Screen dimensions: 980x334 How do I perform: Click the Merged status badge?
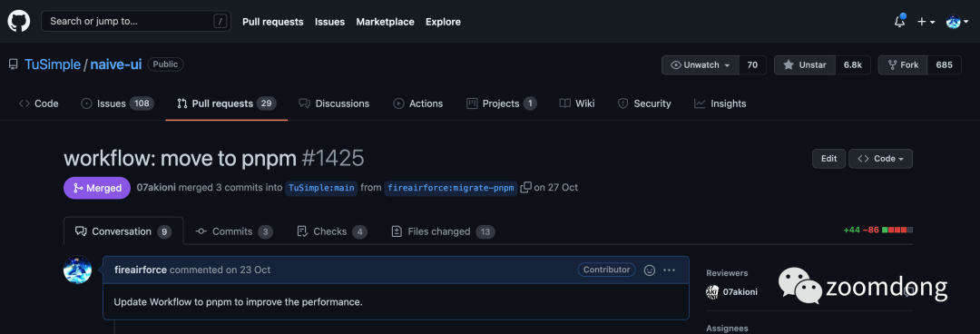[97, 188]
